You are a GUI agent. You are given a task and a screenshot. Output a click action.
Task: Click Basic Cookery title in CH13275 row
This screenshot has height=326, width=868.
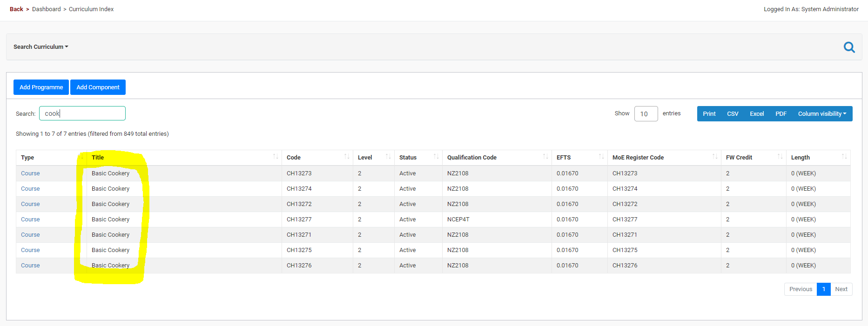pyautogui.click(x=111, y=250)
